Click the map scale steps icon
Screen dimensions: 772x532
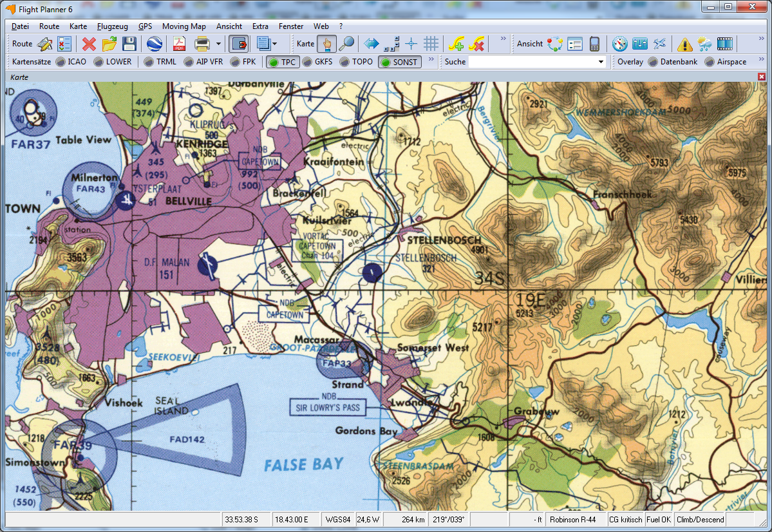[x=391, y=44]
